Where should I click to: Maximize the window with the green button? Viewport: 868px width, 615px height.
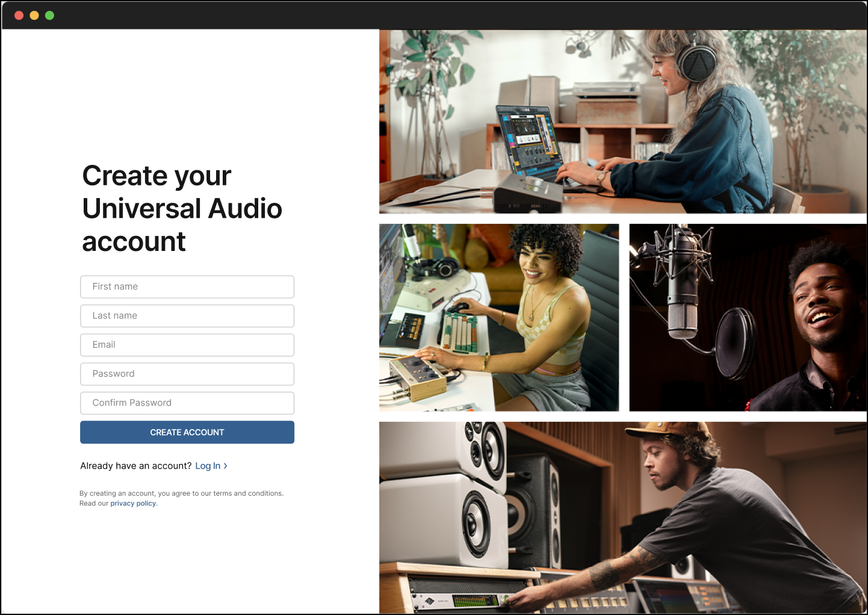(49, 15)
